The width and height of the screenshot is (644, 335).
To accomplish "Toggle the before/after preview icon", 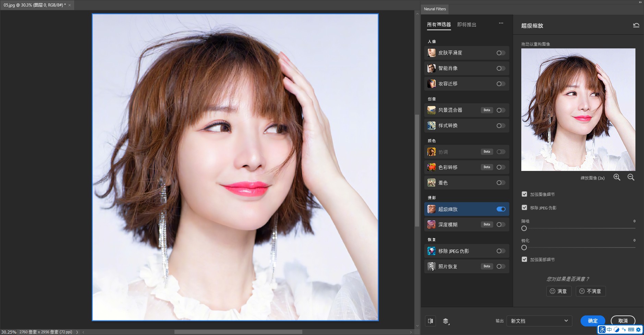I will pyautogui.click(x=430, y=321).
